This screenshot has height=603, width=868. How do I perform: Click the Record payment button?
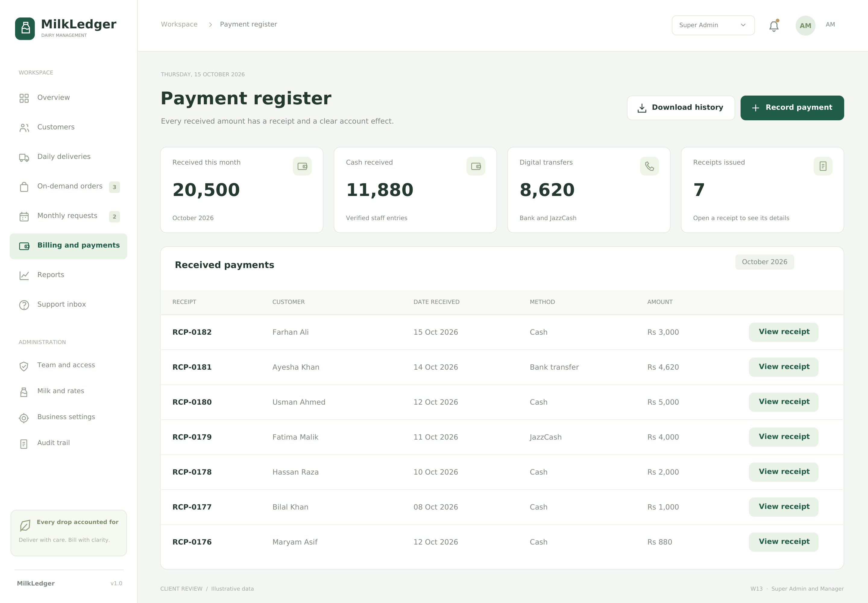(x=792, y=108)
